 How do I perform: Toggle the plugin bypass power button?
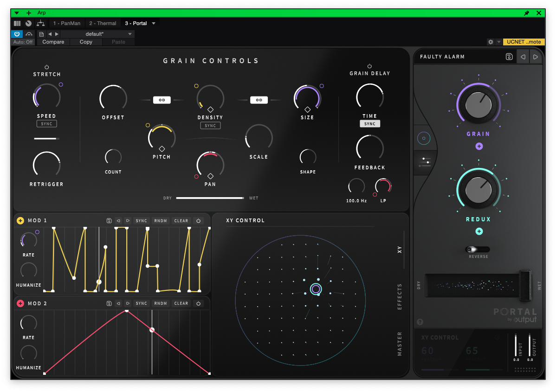point(17,34)
